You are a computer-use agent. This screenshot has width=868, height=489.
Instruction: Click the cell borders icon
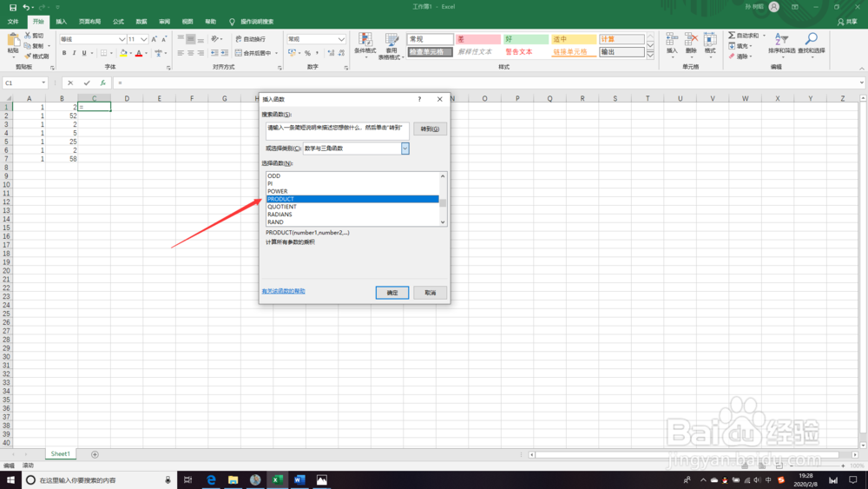coord(103,53)
